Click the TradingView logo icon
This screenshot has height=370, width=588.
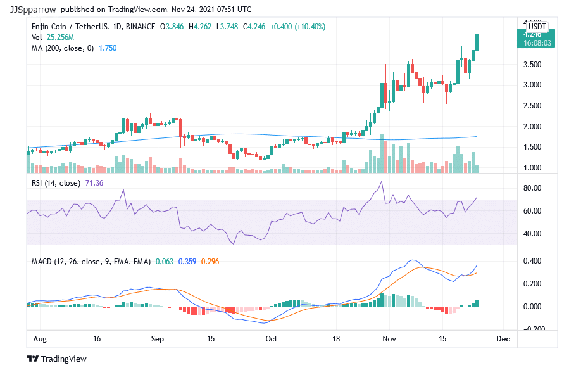[x=33, y=359]
